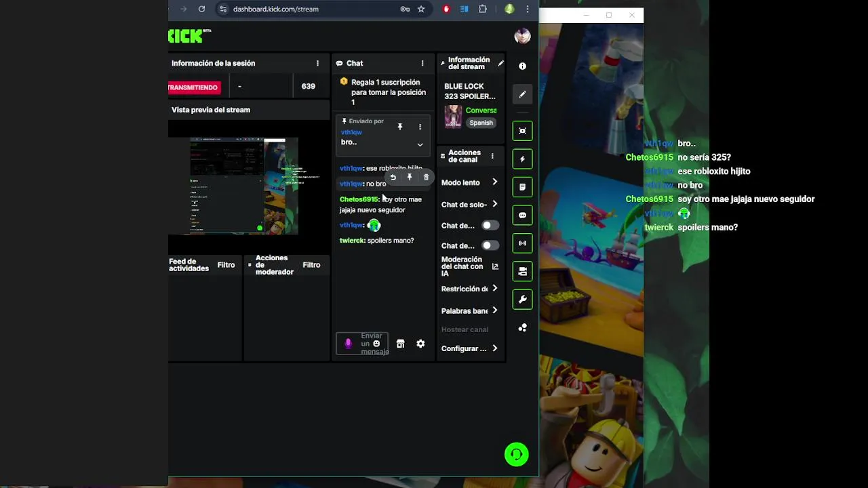
Task: Open the Kick user avatar menu
Action: [522, 36]
